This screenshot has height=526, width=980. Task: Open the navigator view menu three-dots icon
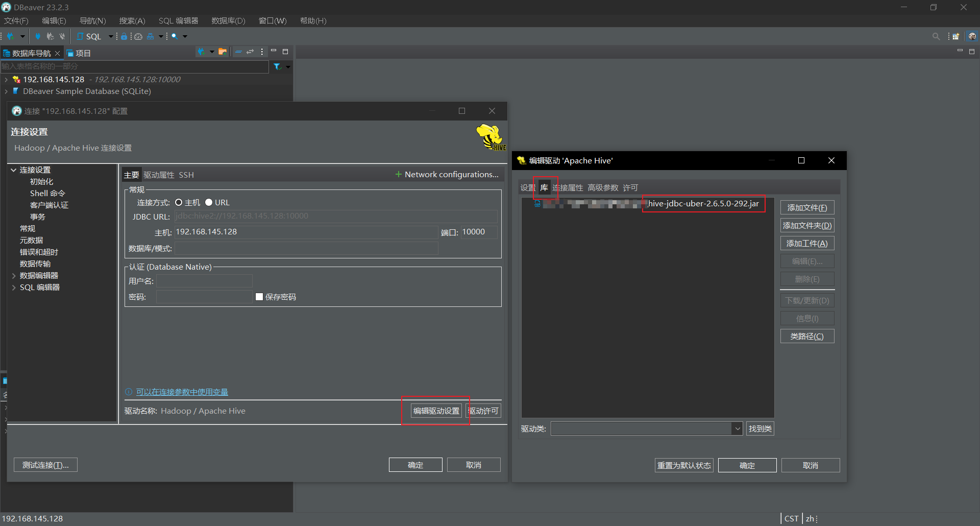(262, 52)
